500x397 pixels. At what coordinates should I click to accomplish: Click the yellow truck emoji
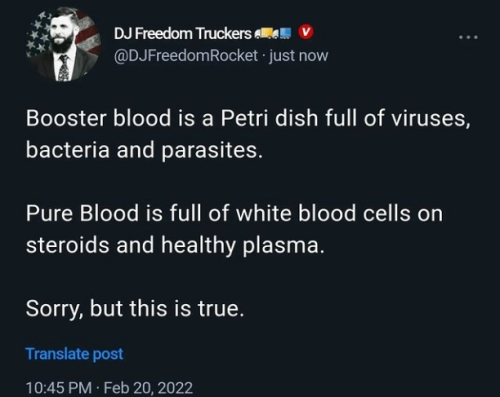pyautogui.click(x=265, y=33)
